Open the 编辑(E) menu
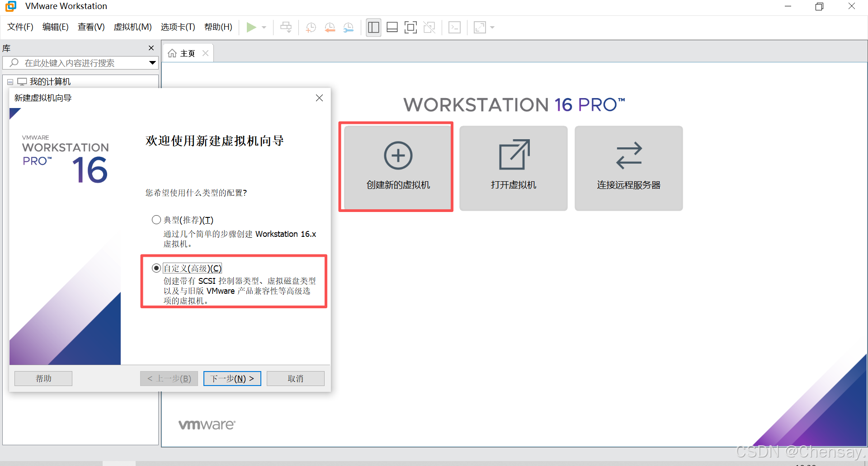868x466 pixels. pyautogui.click(x=55, y=27)
